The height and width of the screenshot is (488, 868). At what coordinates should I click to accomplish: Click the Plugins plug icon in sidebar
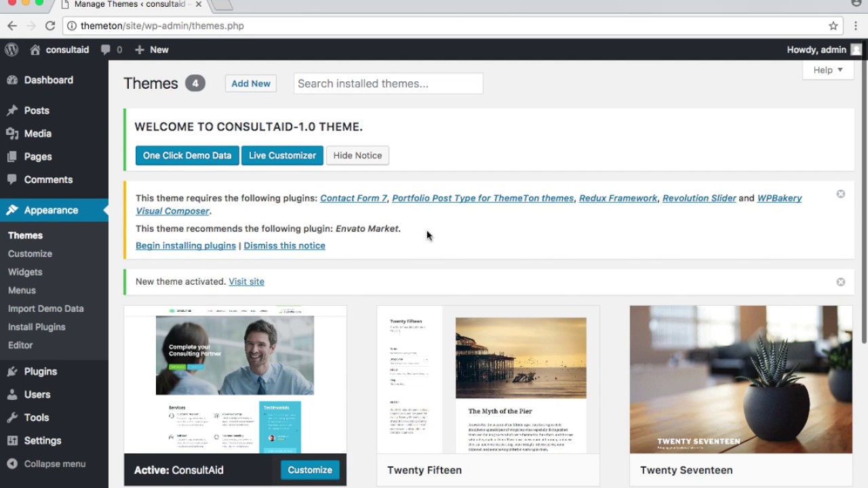(12, 371)
